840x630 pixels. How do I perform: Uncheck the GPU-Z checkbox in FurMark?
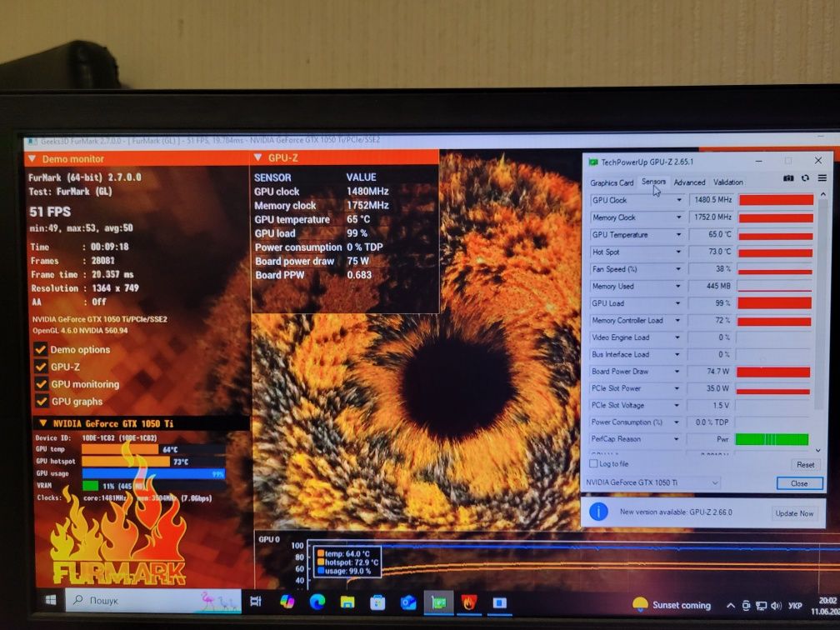(x=40, y=367)
